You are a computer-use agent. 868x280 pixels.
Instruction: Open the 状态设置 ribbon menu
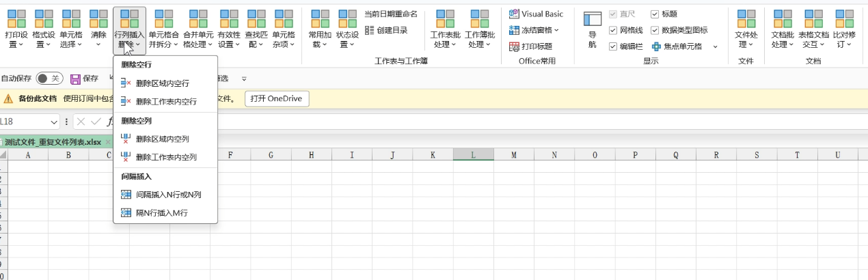(x=347, y=29)
